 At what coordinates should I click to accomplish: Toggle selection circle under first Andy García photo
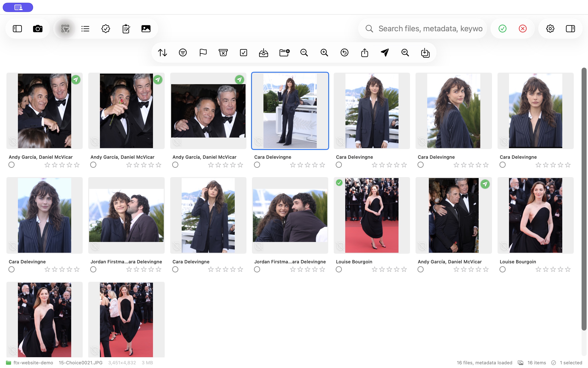point(11,165)
